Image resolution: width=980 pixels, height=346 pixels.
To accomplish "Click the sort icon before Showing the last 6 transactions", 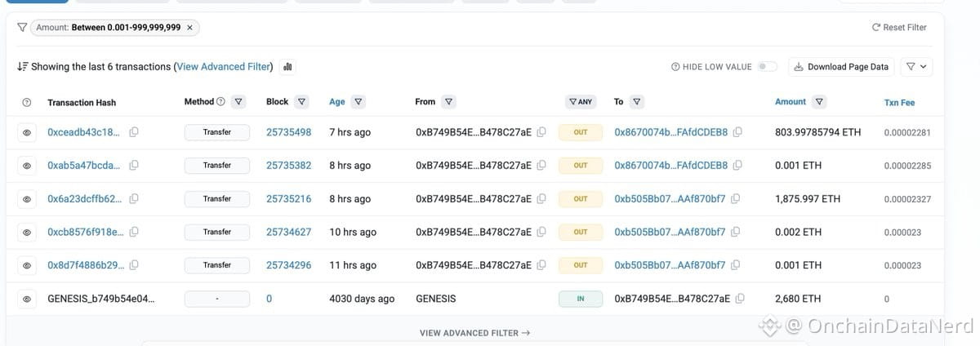I will [23, 67].
